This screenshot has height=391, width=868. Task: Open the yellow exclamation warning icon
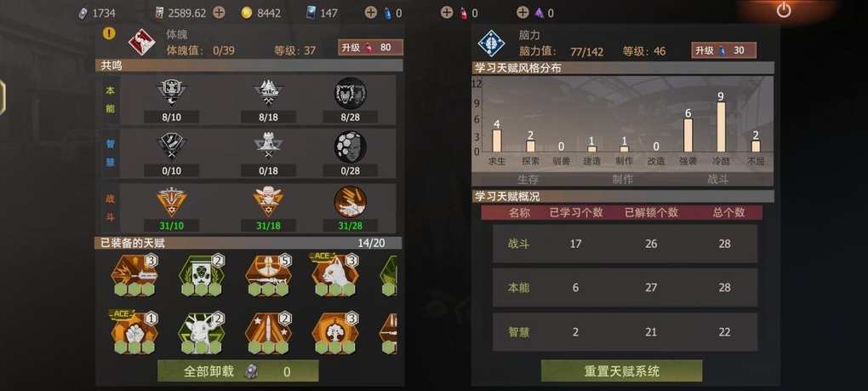point(109,32)
